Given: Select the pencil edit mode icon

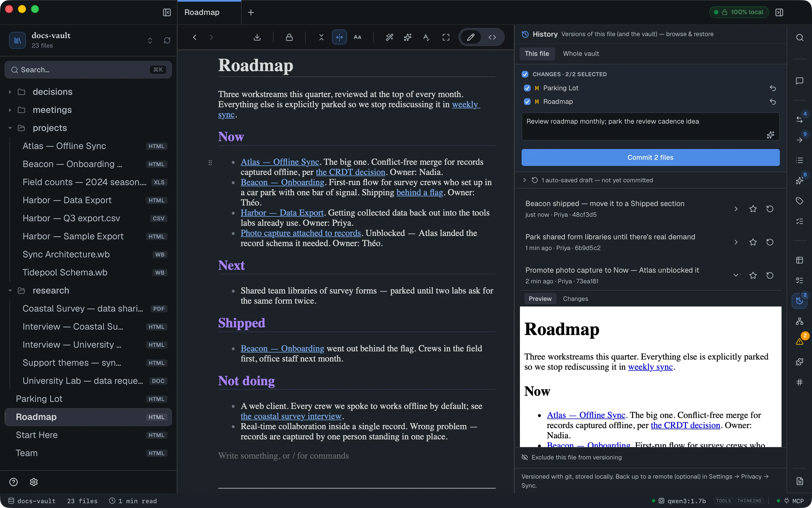Looking at the screenshot, I should (471, 37).
